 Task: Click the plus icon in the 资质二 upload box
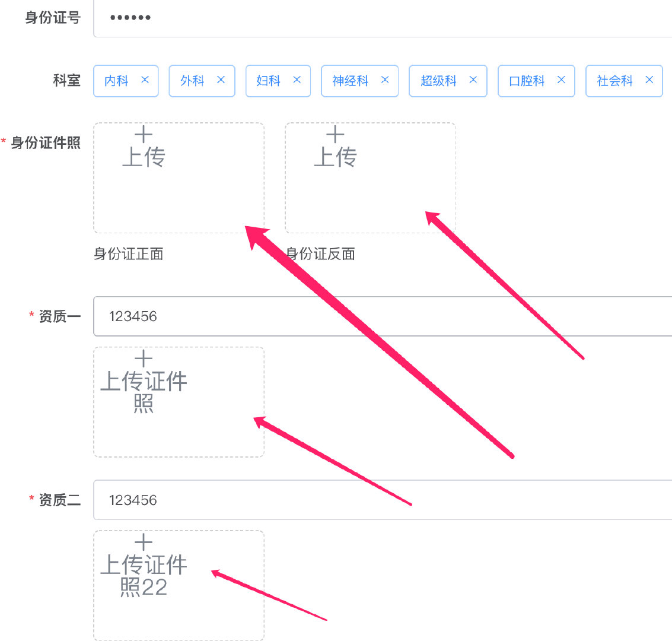(144, 542)
